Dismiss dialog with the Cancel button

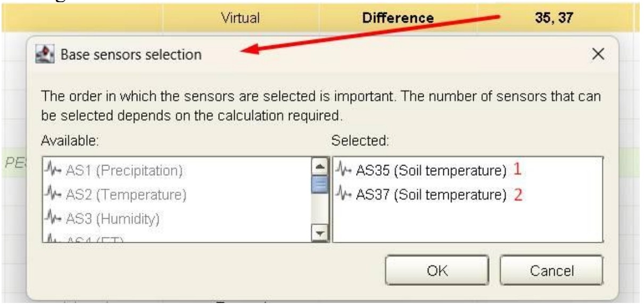point(551,270)
